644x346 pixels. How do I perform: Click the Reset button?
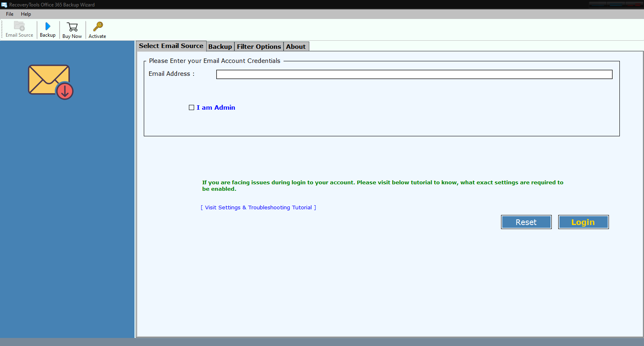tap(526, 222)
